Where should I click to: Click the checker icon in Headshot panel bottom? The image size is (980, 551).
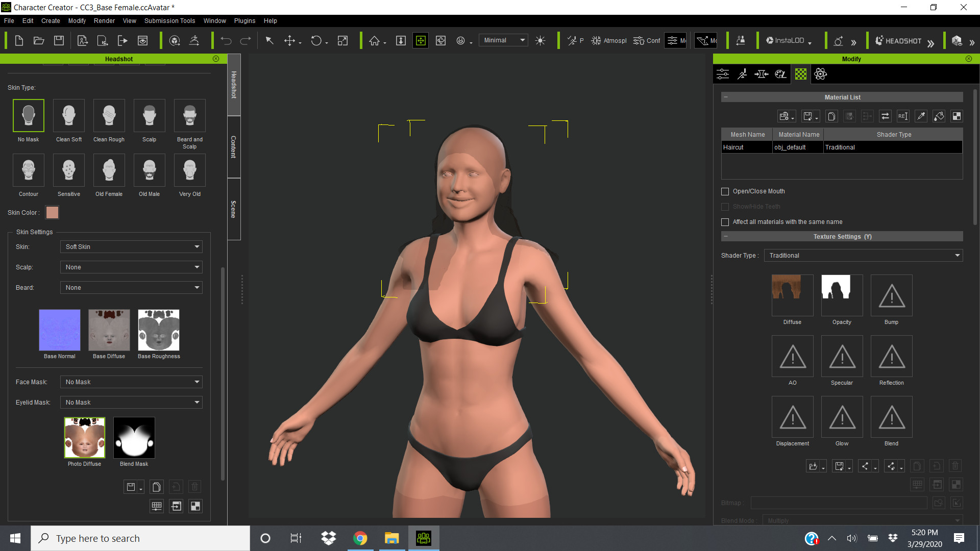pos(195,506)
